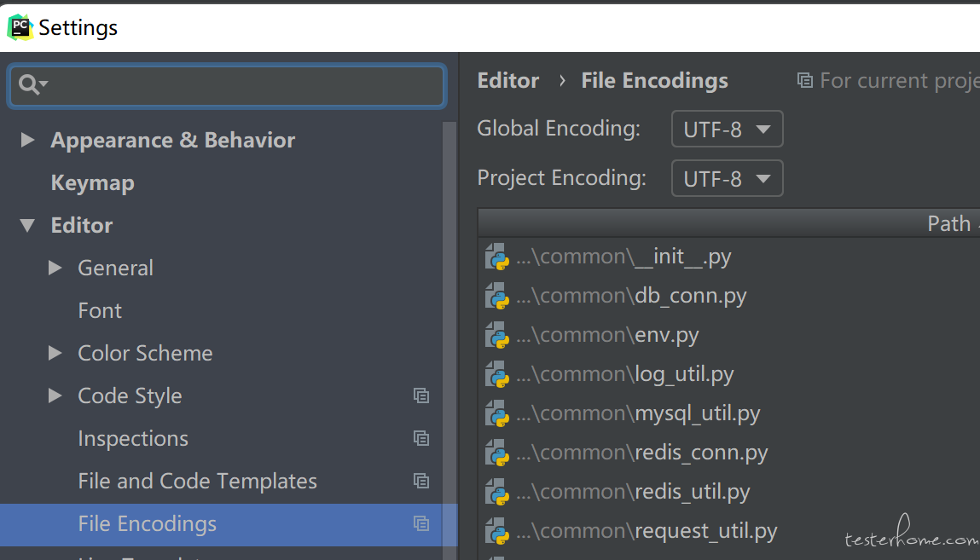The width and height of the screenshot is (980, 560).
Task: Collapse the Editor section
Action: point(27,225)
